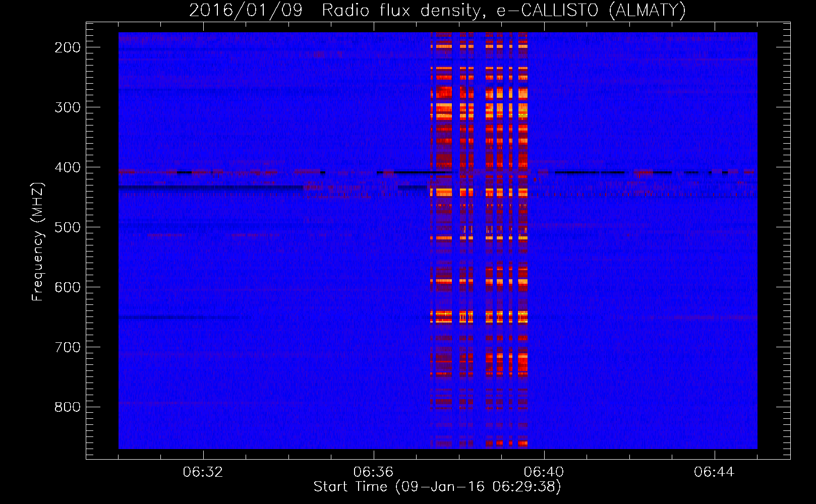This screenshot has width=816, height=504.
Task: Click the "Start Time (09-Jan-16 06:29:38)" label
Action: (x=437, y=487)
